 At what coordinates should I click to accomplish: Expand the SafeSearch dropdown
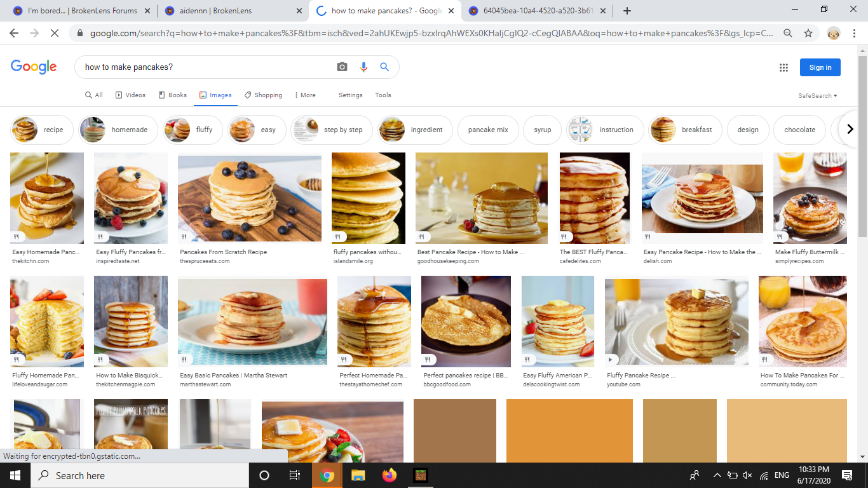point(818,95)
